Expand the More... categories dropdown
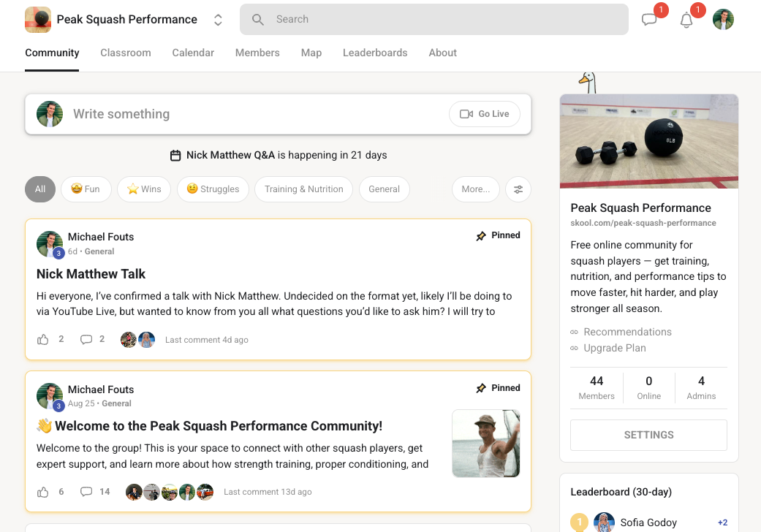This screenshot has height=532, width=761. 476,189
